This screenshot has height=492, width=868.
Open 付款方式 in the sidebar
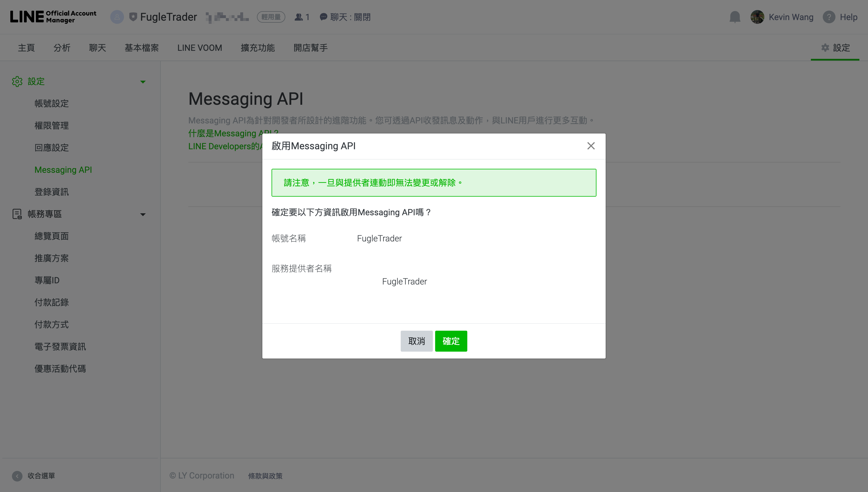[x=52, y=324]
